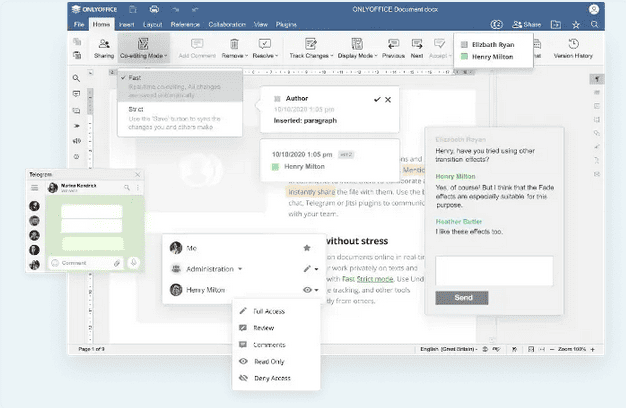Switch to the Insert tab

(127, 24)
